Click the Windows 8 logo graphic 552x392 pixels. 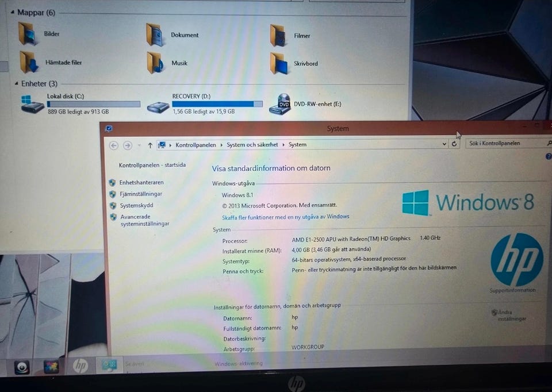[x=468, y=203]
